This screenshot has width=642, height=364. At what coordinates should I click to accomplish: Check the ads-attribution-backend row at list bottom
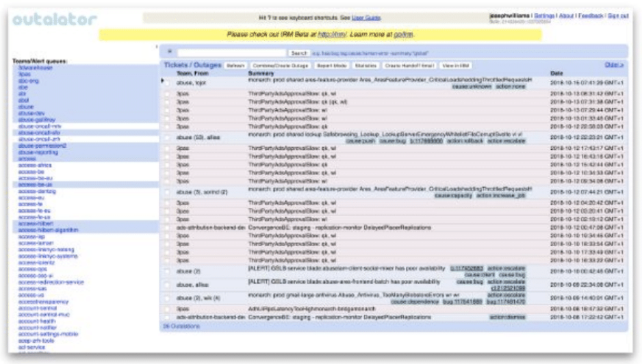[166, 317]
